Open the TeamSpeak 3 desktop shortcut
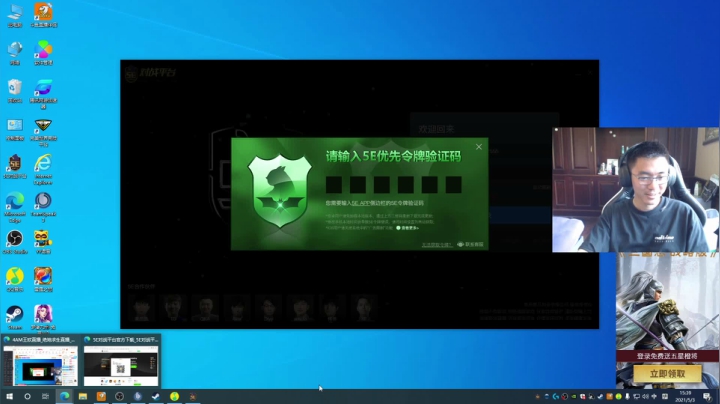The width and height of the screenshot is (720, 404). [43, 207]
